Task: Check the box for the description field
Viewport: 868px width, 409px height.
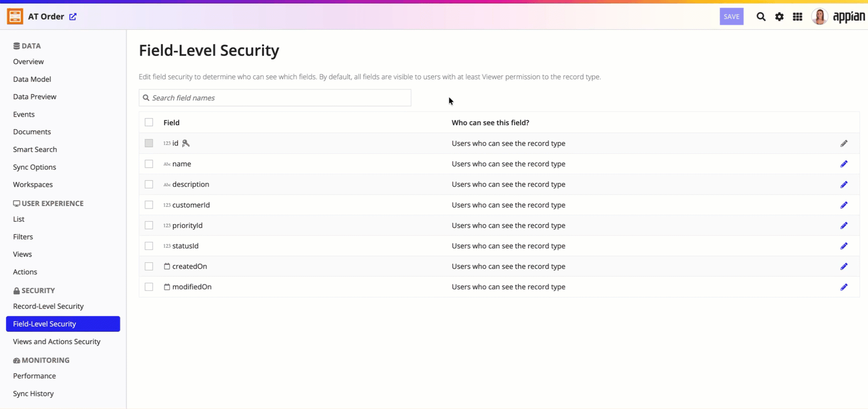Action: click(x=149, y=184)
